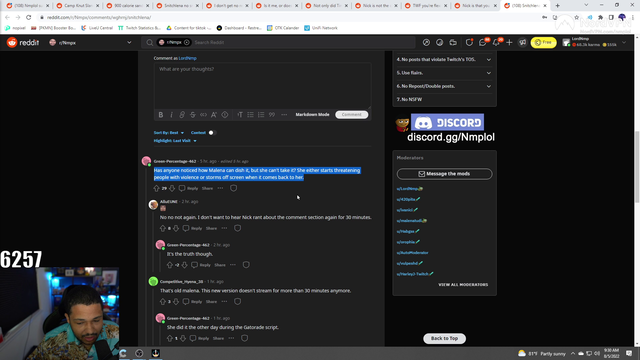Image resolution: width=640 pixels, height=360 pixels.
Task: Click the spoiler icon in editor
Action: click(225, 115)
